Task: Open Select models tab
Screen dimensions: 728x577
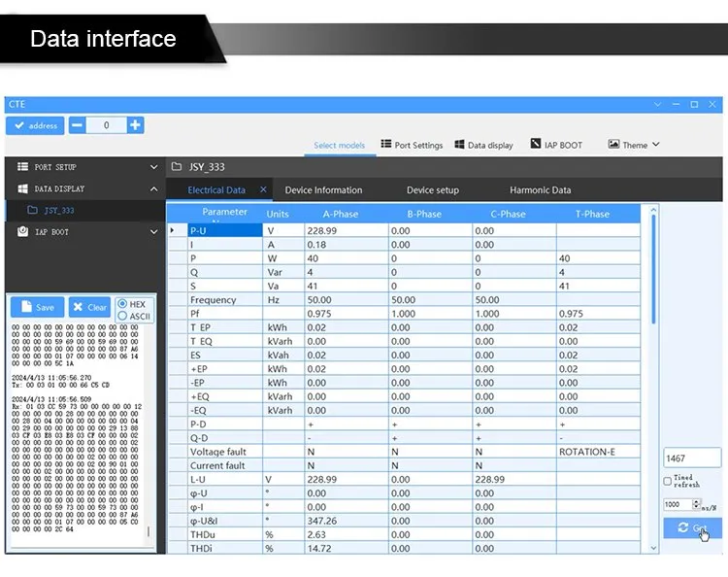Action: pyautogui.click(x=340, y=146)
